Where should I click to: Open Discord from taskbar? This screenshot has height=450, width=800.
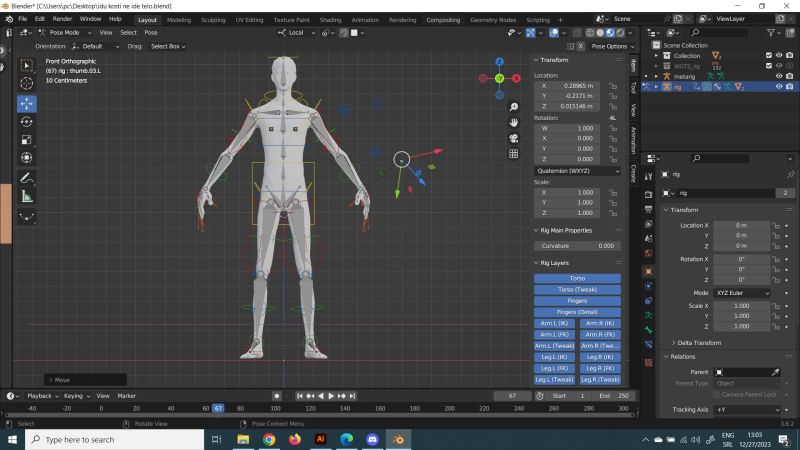point(372,439)
